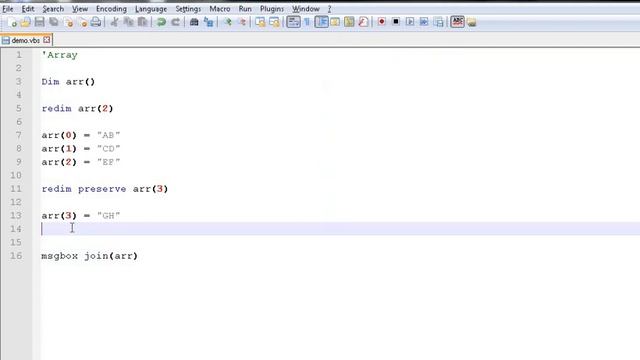Viewport: 640px width, 360px height.
Task: Print the document using printer icon
Action: (x=96, y=22)
